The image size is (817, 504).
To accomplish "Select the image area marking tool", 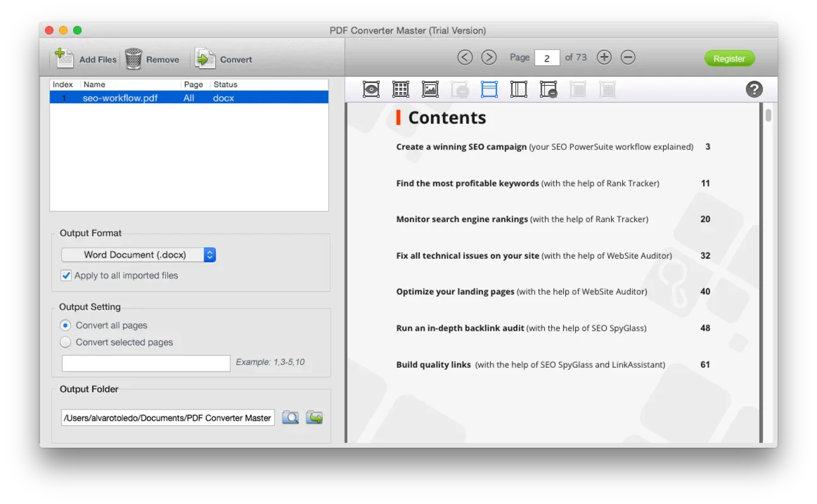I will click(x=430, y=89).
